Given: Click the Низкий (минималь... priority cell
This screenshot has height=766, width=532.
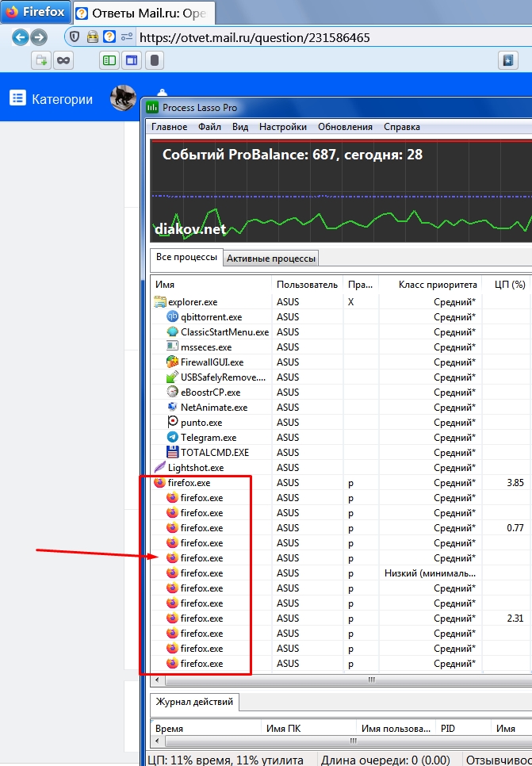Looking at the screenshot, I should [x=430, y=573].
